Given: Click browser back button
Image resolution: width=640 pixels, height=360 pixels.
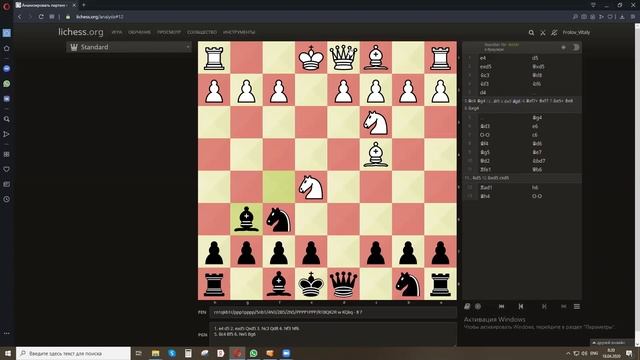Looking at the screenshot, I should 20,17.
